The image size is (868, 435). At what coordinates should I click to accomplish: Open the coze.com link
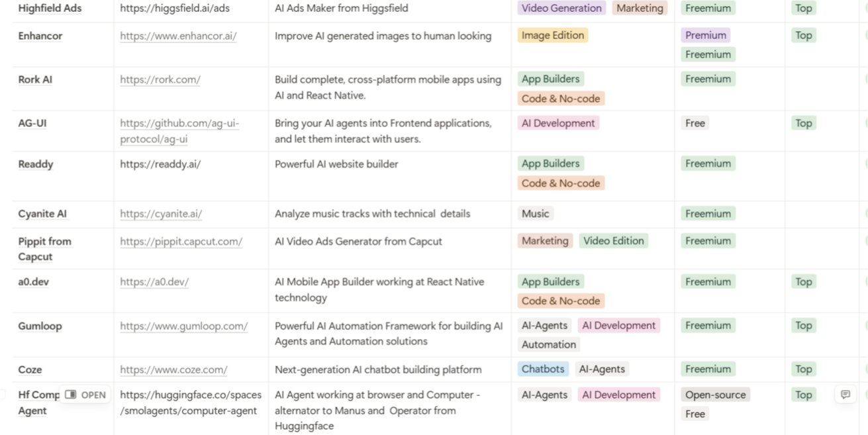pos(173,370)
